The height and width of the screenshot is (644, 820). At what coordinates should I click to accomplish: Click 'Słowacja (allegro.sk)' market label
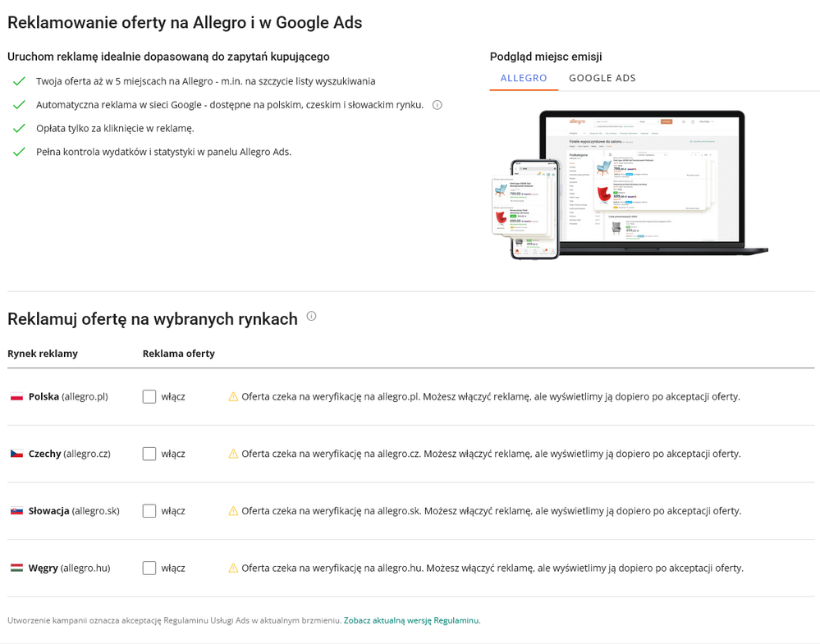coord(74,511)
